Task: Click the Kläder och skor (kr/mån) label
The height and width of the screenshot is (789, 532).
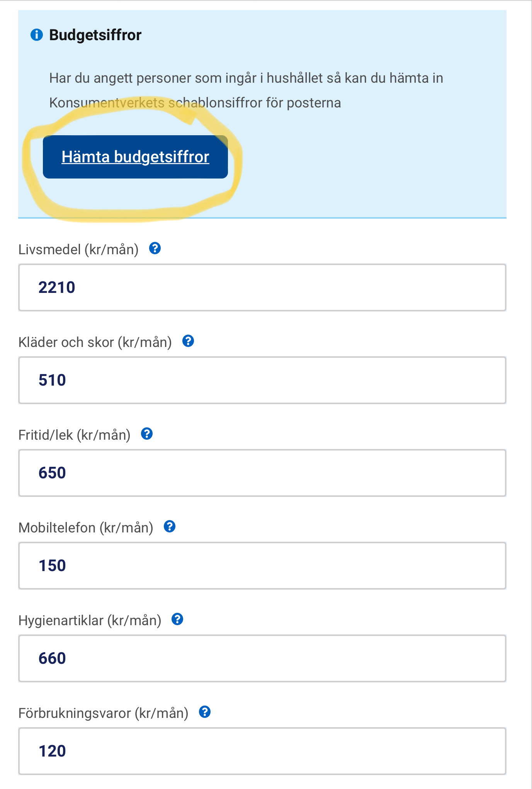Action: click(x=95, y=342)
